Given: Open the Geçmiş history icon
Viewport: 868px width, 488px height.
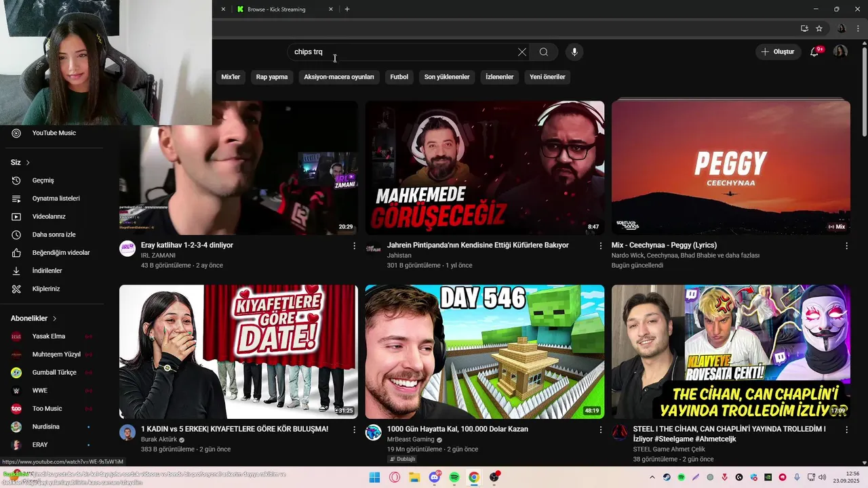Looking at the screenshot, I should 16,180.
